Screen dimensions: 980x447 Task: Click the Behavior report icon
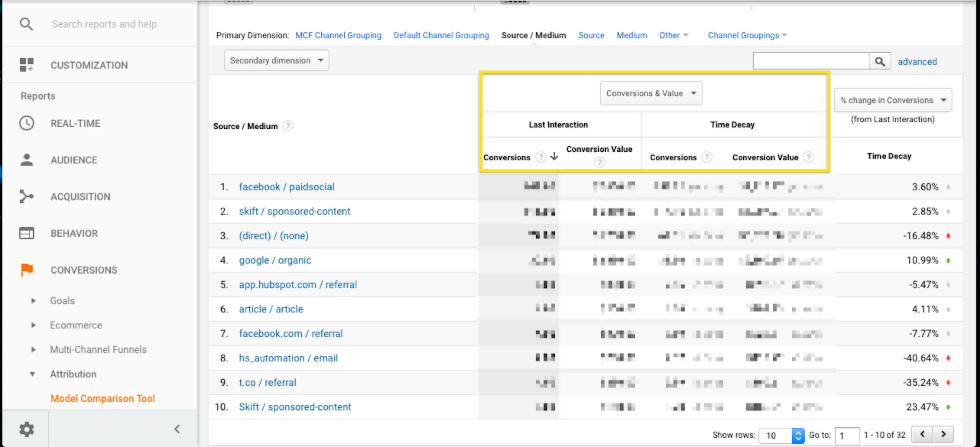[x=26, y=233]
